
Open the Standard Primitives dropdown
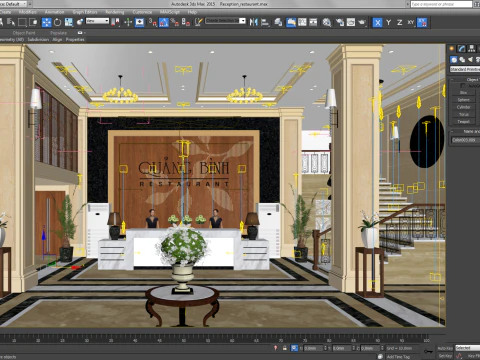click(x=465, y=69)
